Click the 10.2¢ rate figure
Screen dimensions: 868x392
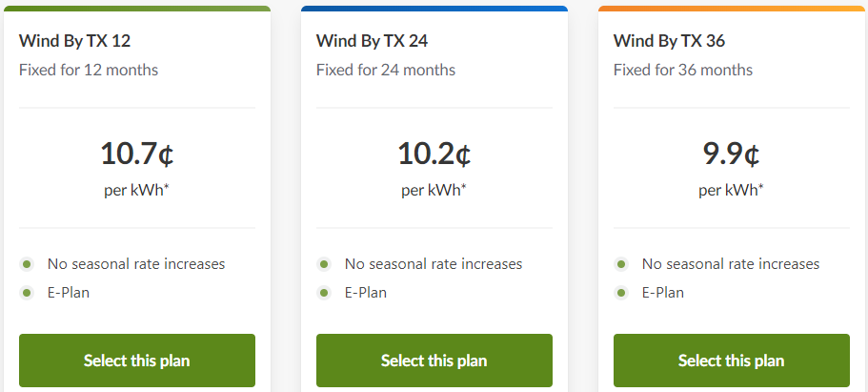[434, 153]
